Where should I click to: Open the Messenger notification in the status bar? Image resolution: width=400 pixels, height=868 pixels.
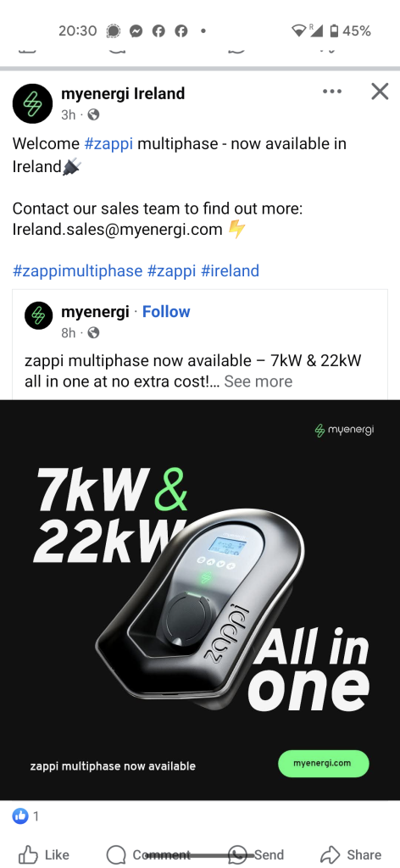pos(136,31)
